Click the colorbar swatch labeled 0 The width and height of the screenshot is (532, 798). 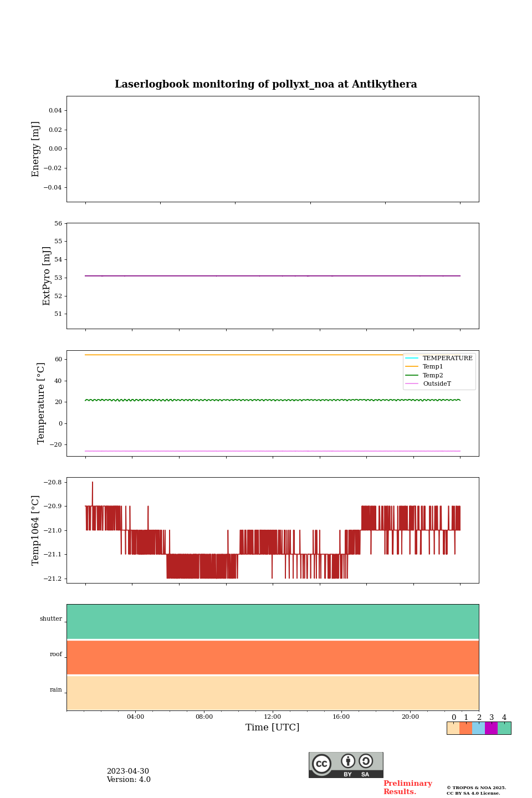pyautogui.click(x=453, y=728)
